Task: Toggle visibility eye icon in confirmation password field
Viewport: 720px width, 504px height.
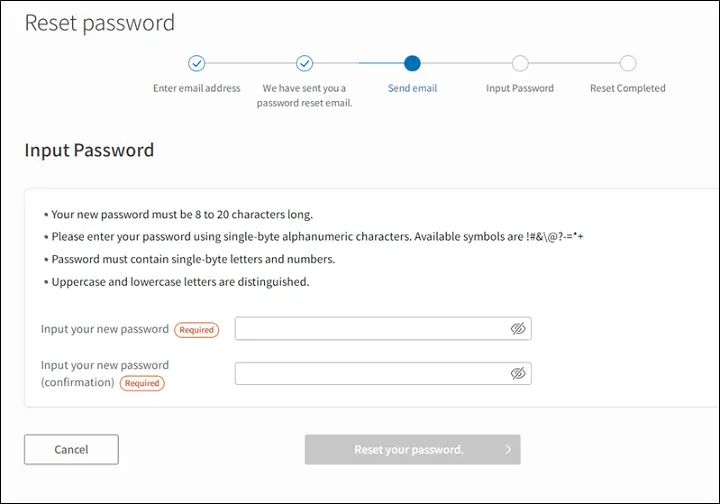Action: 518,374
